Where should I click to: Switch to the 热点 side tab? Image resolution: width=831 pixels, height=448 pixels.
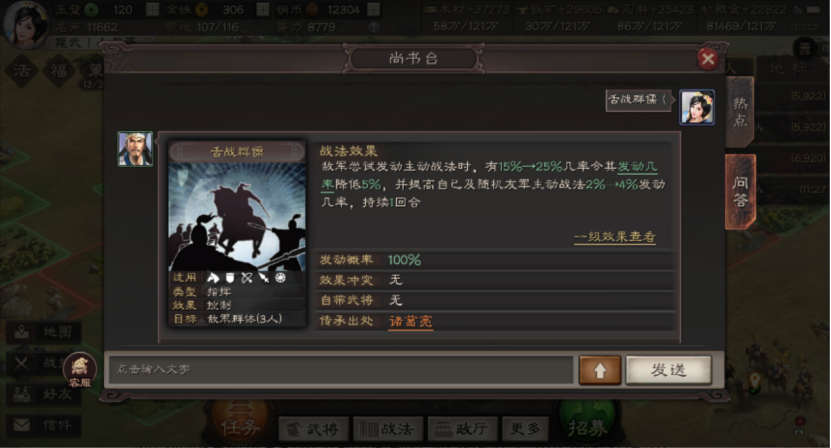click(x=740, y=112)
